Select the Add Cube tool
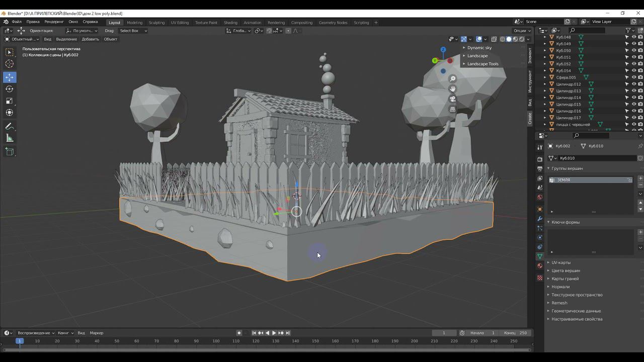This screenshot has height=362, width=644. (10, 151)
